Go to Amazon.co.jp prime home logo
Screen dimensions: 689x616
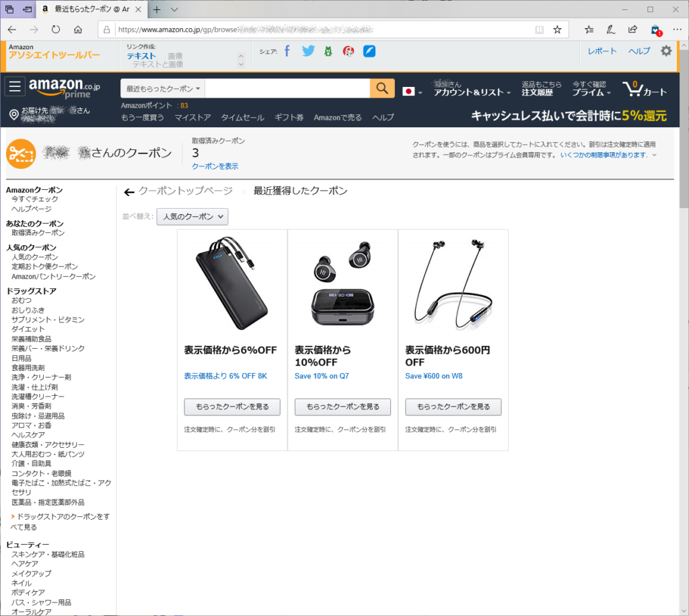tap(65, 88)
